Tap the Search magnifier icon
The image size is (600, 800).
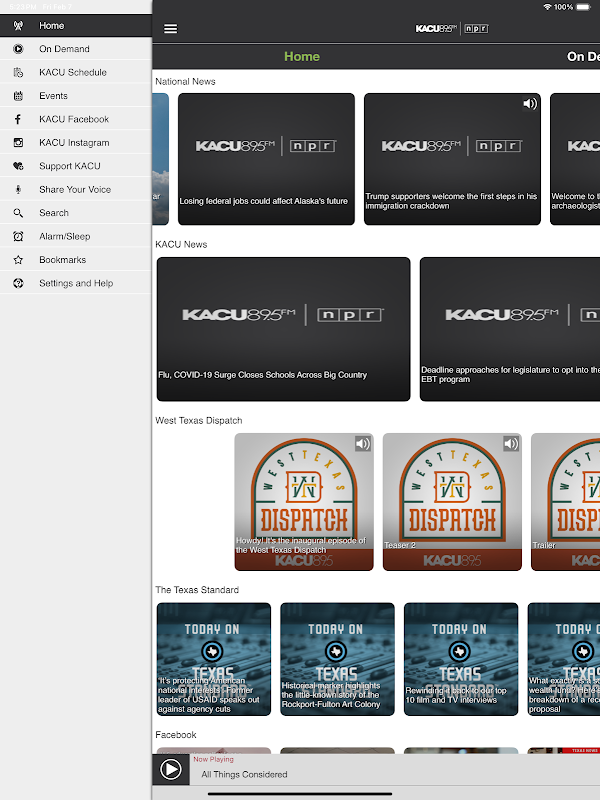coord(18,213)
